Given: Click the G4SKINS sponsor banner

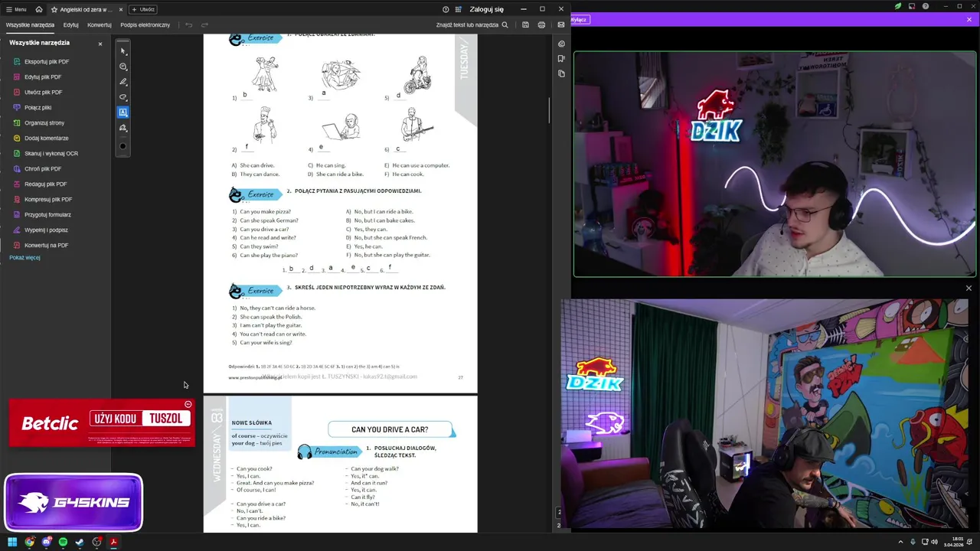Looking at the screenshot, I should pyautogui.click(x=73, y=502).
